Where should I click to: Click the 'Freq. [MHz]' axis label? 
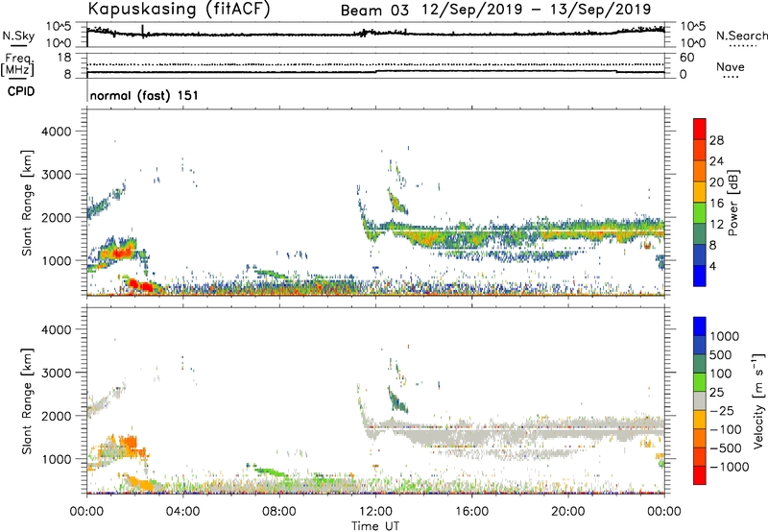tap(17, 64)
